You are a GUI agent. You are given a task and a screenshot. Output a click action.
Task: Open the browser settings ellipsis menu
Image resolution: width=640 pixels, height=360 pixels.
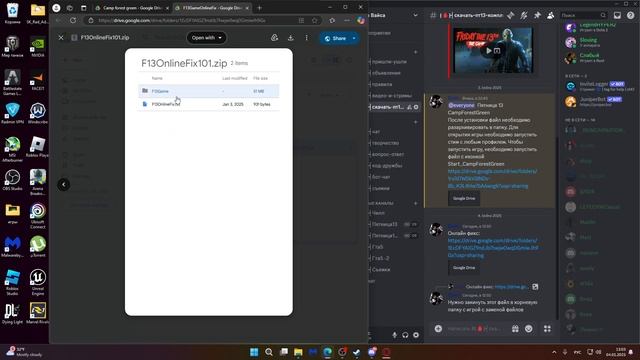coord(347,20)
